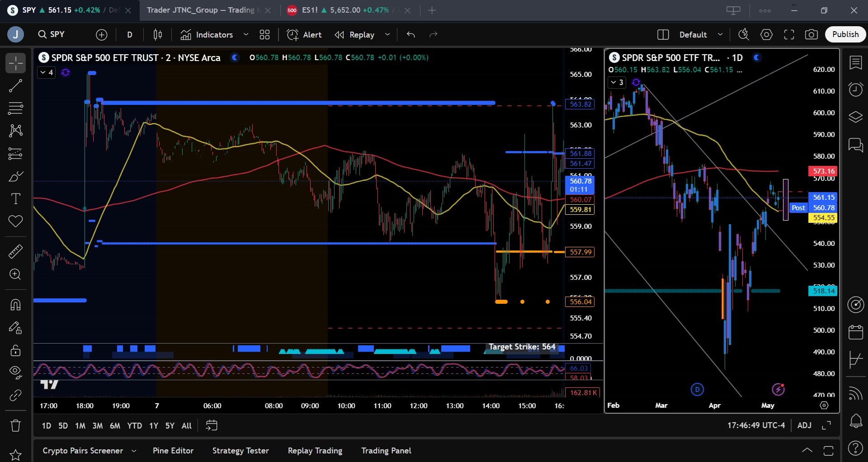Open indicator templates grid
This screenshot has height=462, width=868.
(264, 34)
